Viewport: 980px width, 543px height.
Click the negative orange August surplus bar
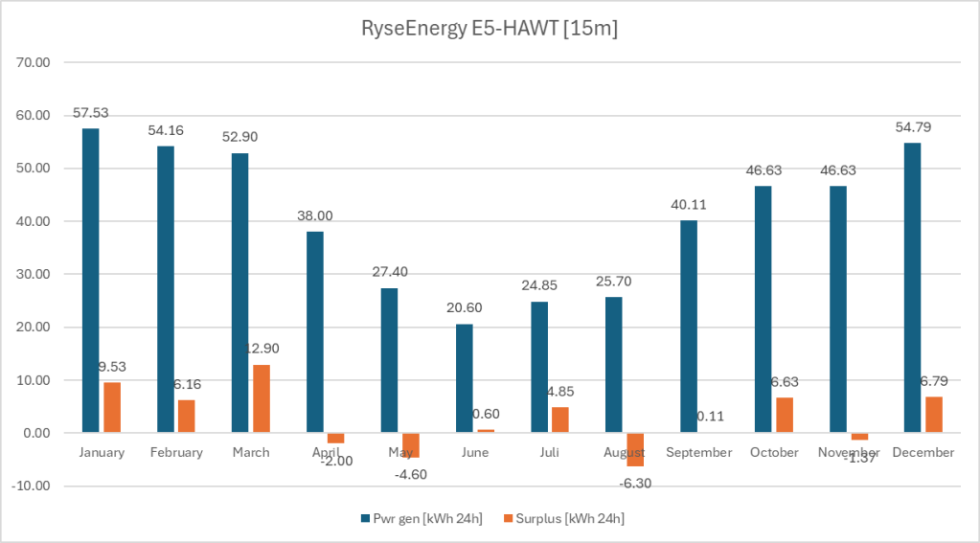635,449
